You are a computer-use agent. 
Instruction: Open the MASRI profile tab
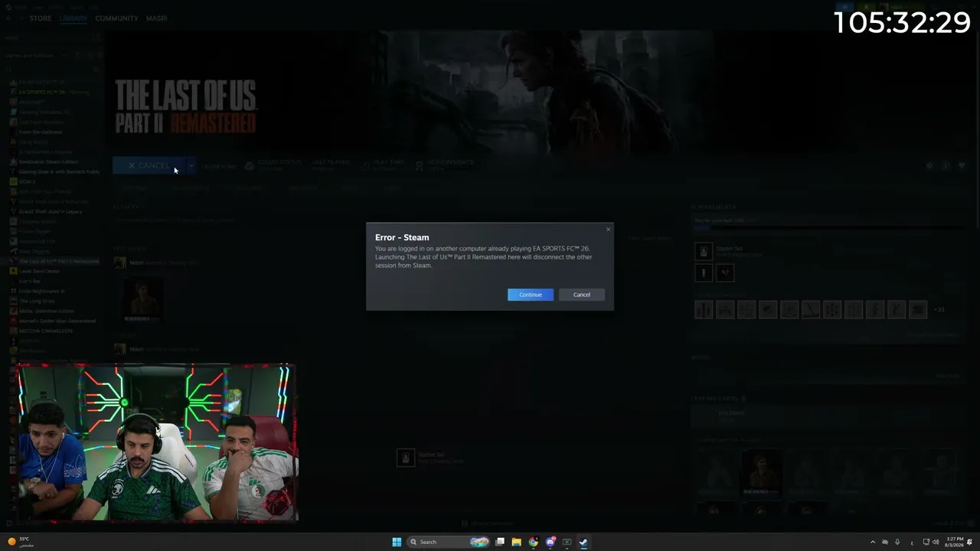(x=156, y=18)
